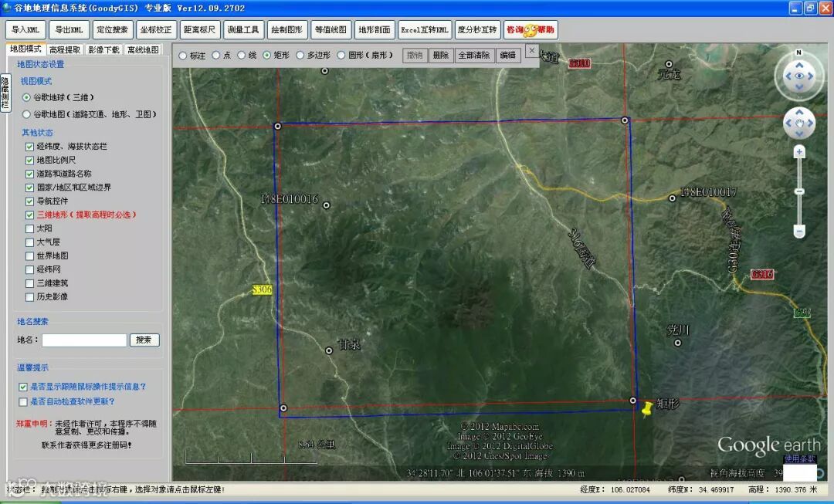Select the 多边形 drawing mode
Viewport: 834px width, 504px height.
coord(300,55)
